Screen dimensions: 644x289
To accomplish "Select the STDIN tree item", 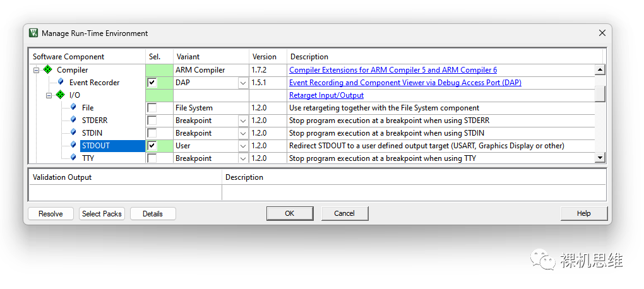I will click(x=92, y=133).
